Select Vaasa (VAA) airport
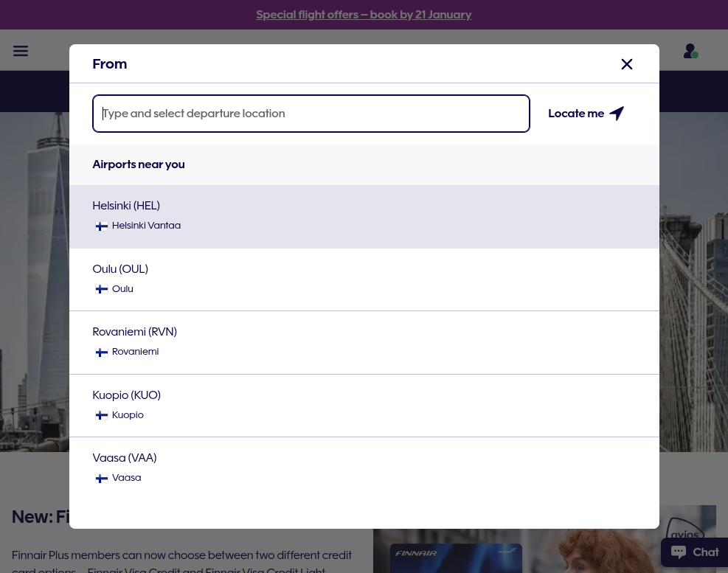Image resolution: width=728 pixels, height=573 pixels. pyautogui.click(x=364, y=468)
